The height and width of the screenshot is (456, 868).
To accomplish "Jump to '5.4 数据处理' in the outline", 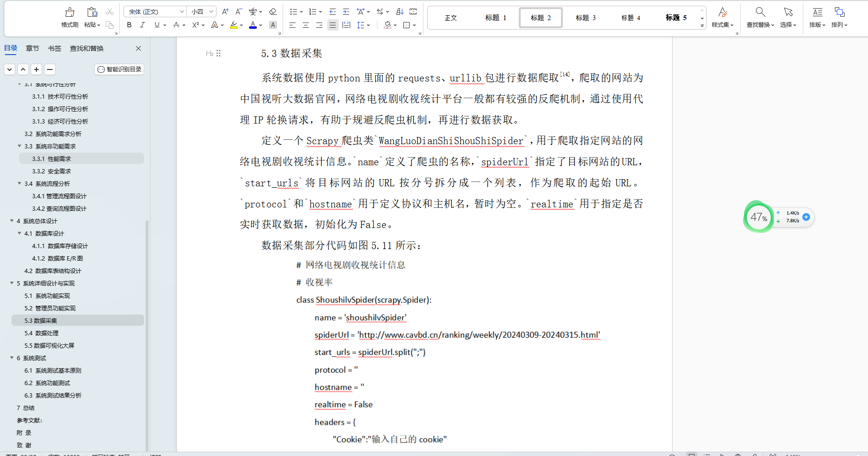I will pyautogui.click(x=41, y=333).
